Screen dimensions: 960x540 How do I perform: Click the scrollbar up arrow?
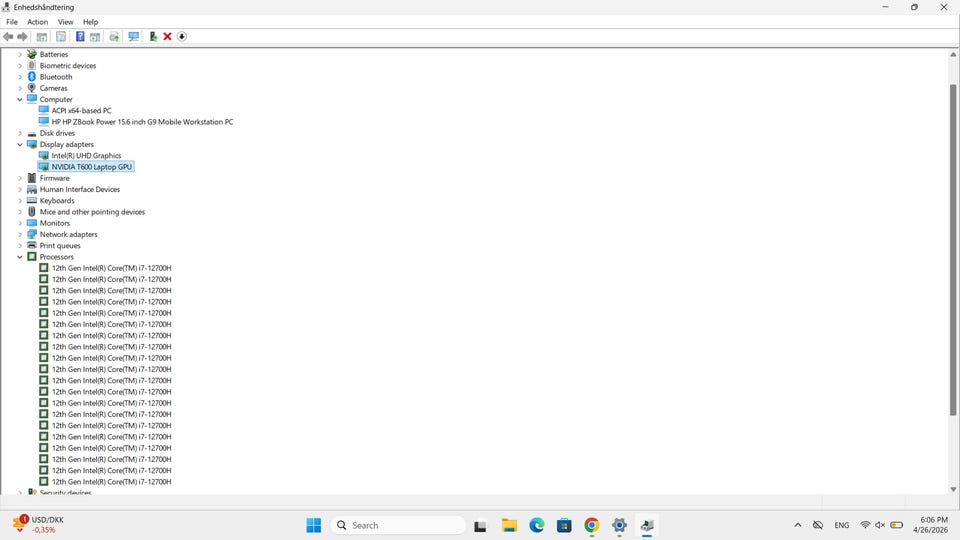click(953, 54)
